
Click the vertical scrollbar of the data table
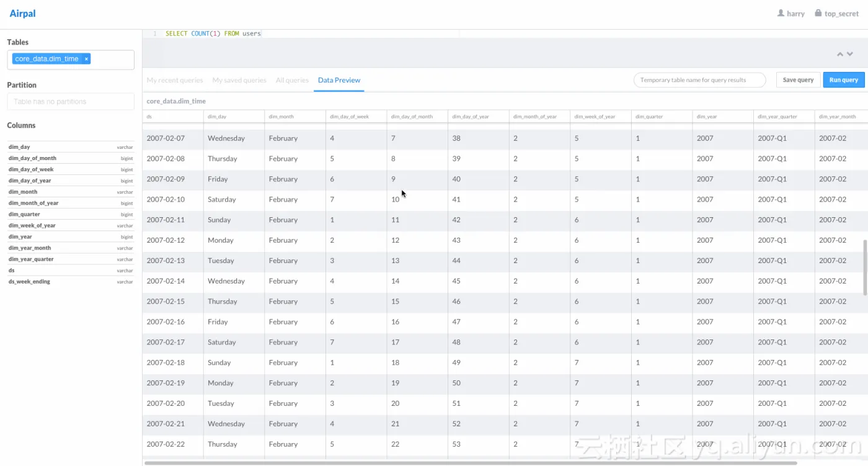[865, 267]
